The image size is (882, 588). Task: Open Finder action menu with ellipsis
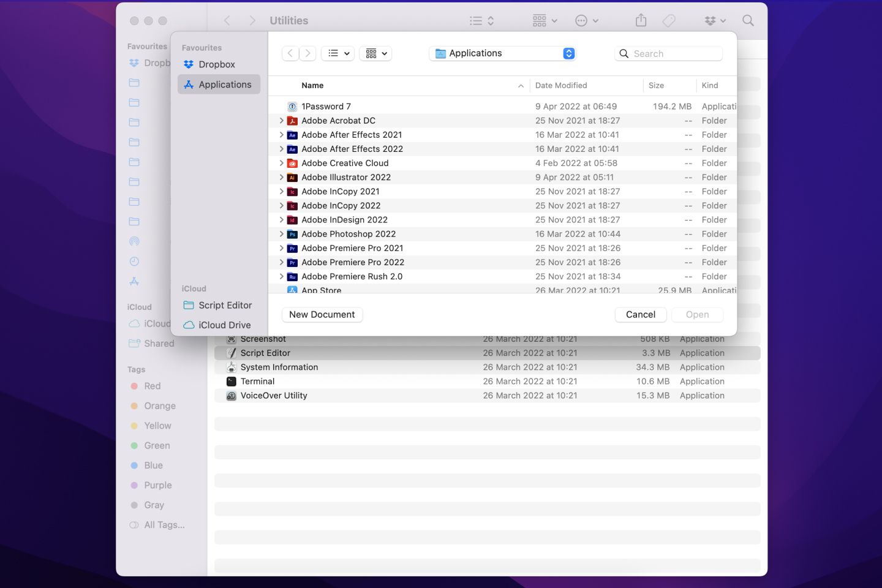pyautogui.click(x=586, y=20)
